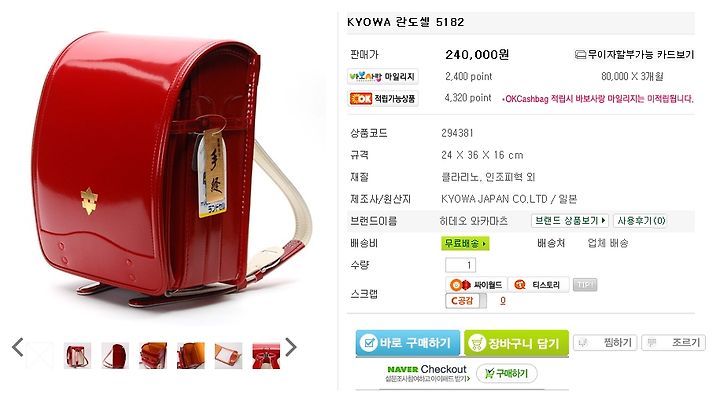This screenshot has width=720, height=406.
Task: Expand 무료배송 shipping info
Action: tap(465, 243)
